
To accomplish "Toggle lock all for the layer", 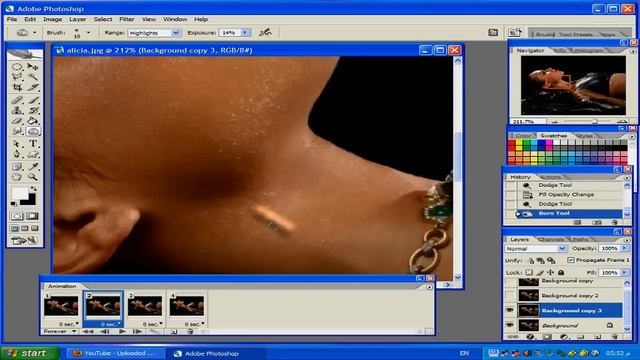I will 561,272.
